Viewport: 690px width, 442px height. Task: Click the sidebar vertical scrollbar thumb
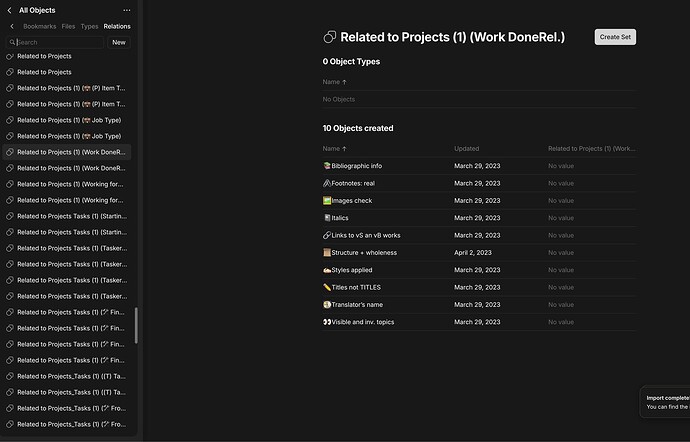coord(136,325)
